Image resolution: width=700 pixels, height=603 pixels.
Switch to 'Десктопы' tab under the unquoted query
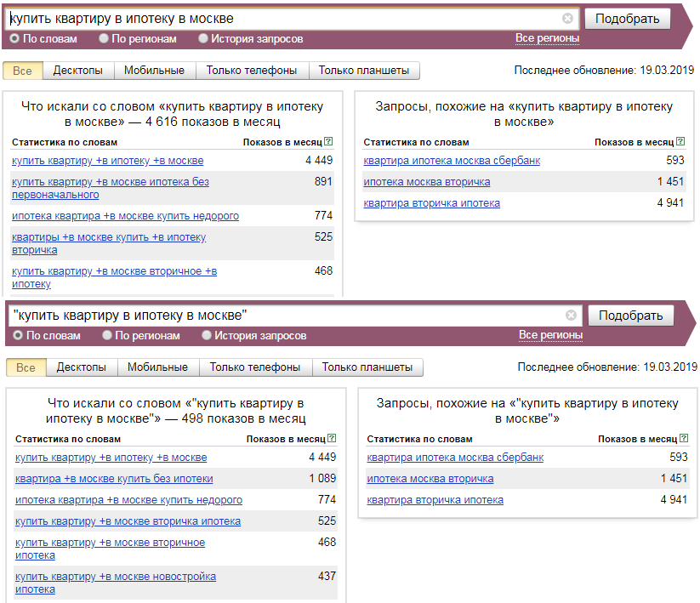[77, 71]
